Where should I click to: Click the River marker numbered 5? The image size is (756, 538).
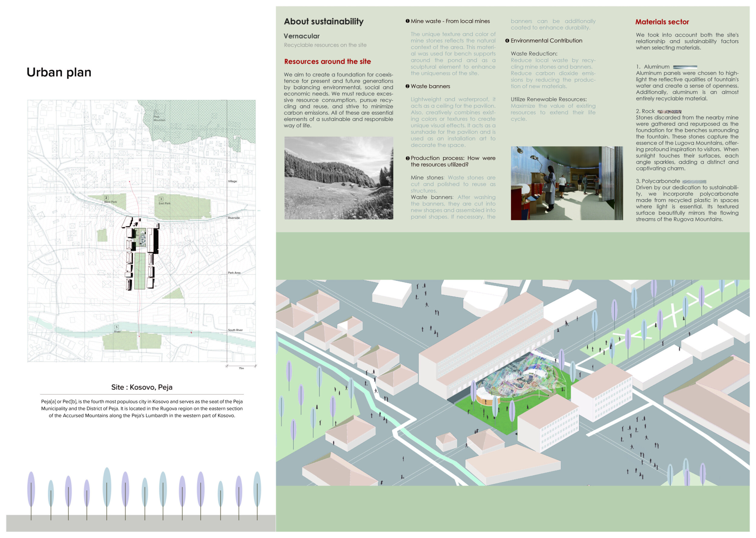116,327
